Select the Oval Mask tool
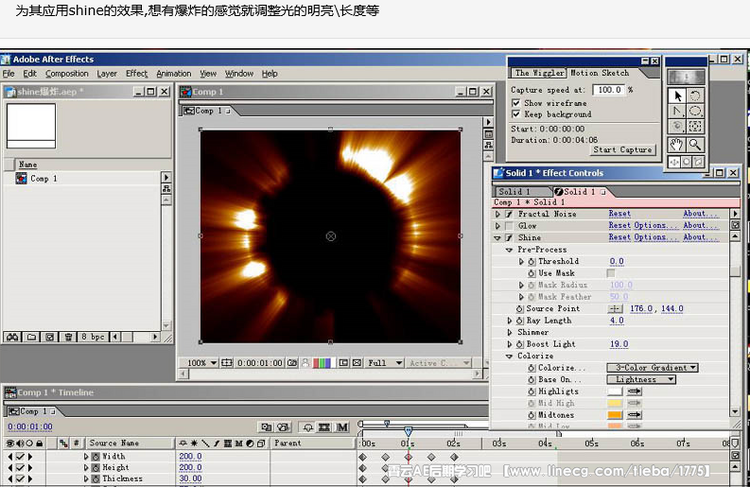The height and width of the screenshot is (487, 750). 695,111
